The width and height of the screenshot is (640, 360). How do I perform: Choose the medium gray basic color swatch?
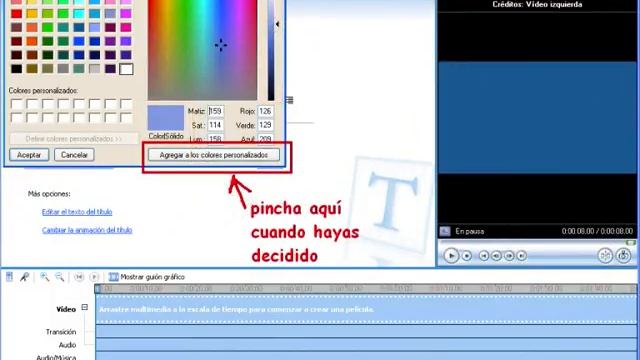click(x=63, y=69)
